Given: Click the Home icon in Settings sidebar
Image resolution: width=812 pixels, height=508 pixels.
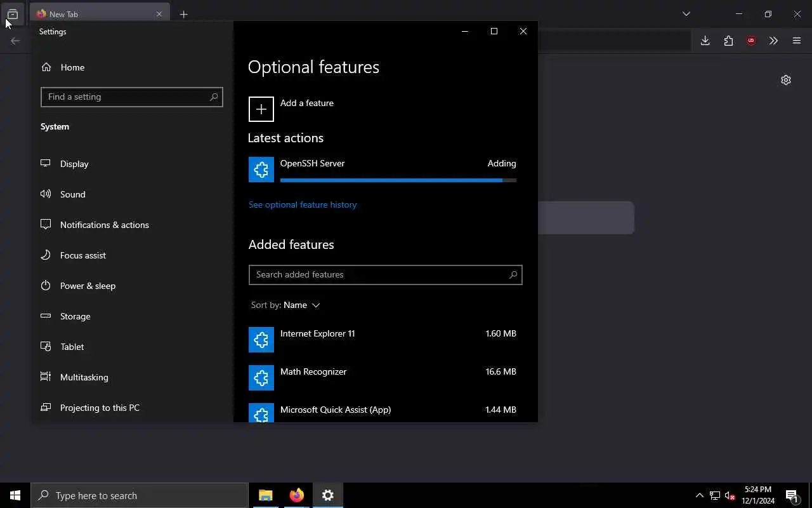Looking at the screenshot, I should pos(46,67).
